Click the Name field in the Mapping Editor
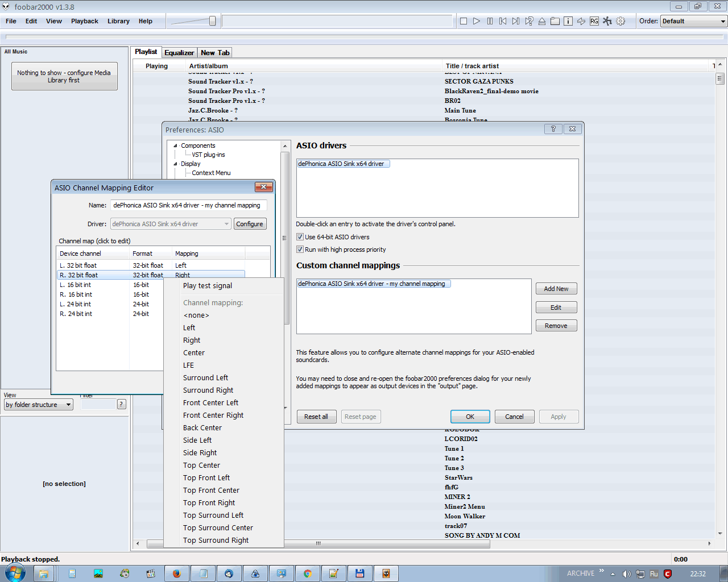The height and width of the screenshot is (582, 728). (x=188, y=205)
